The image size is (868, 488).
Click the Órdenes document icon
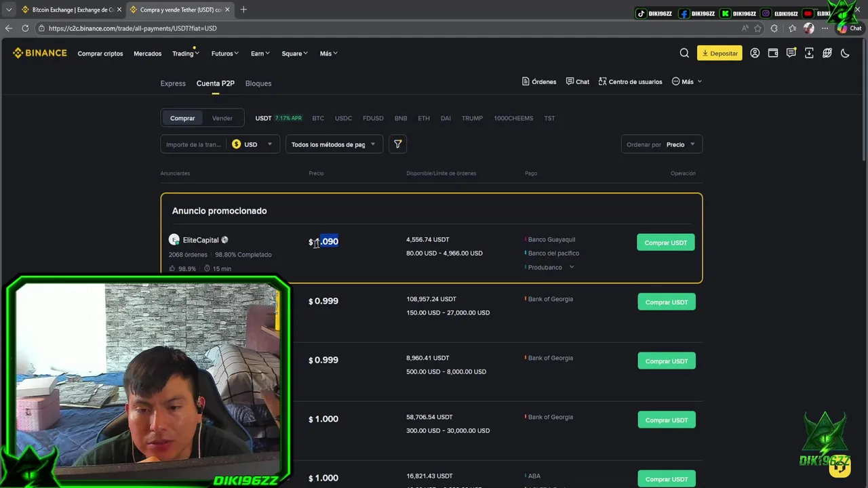pos(526,81)
